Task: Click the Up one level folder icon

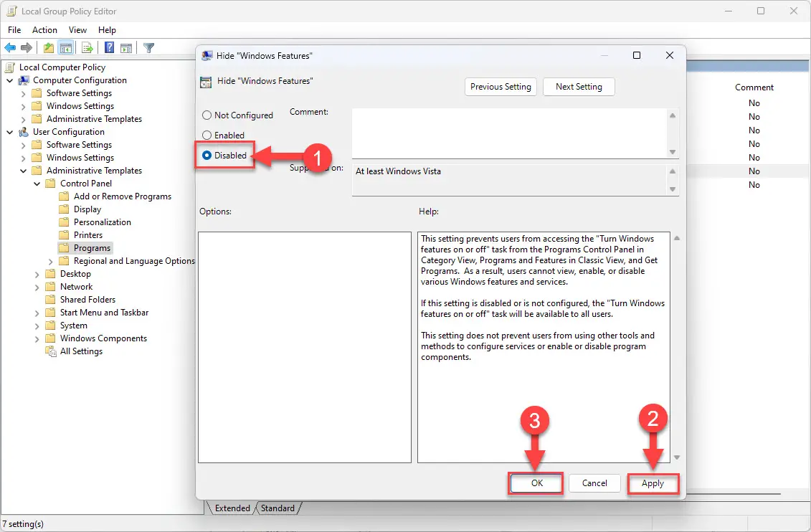Action: 48,47
